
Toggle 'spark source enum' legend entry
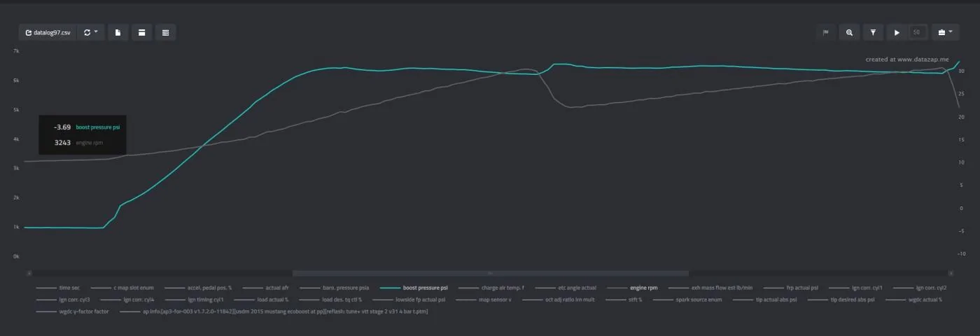[x=687, y=299]
